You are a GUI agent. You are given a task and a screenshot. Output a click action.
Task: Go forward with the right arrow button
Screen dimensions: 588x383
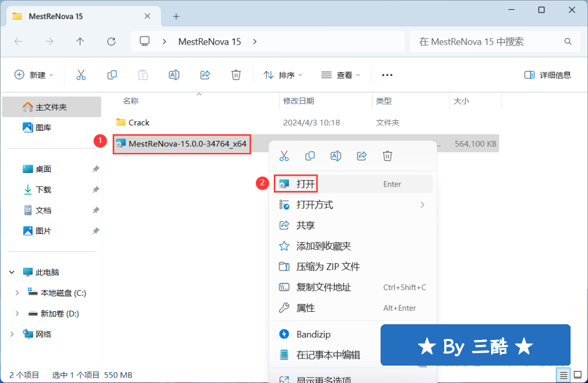(x=49, y=41)
